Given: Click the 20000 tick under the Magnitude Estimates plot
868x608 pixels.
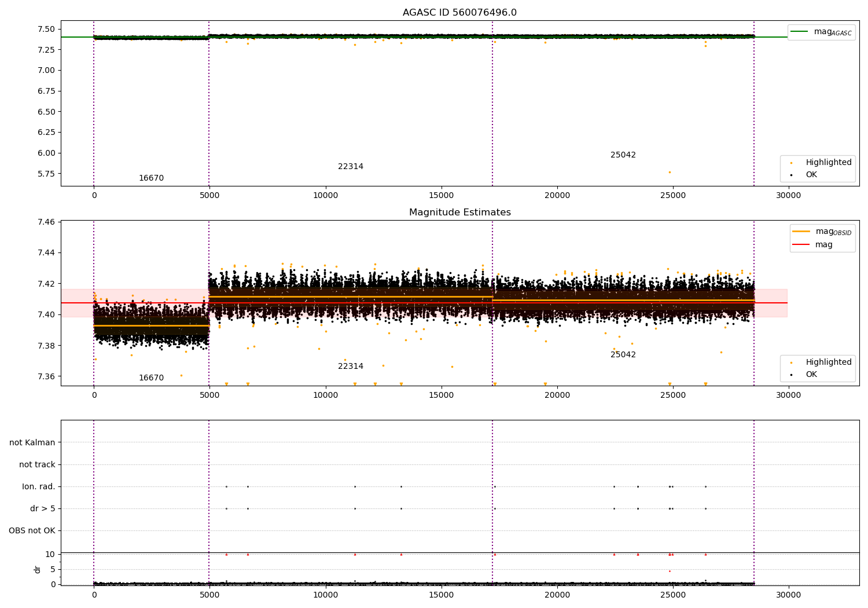Looking at the screenshot, I should (x=557, y=395).
